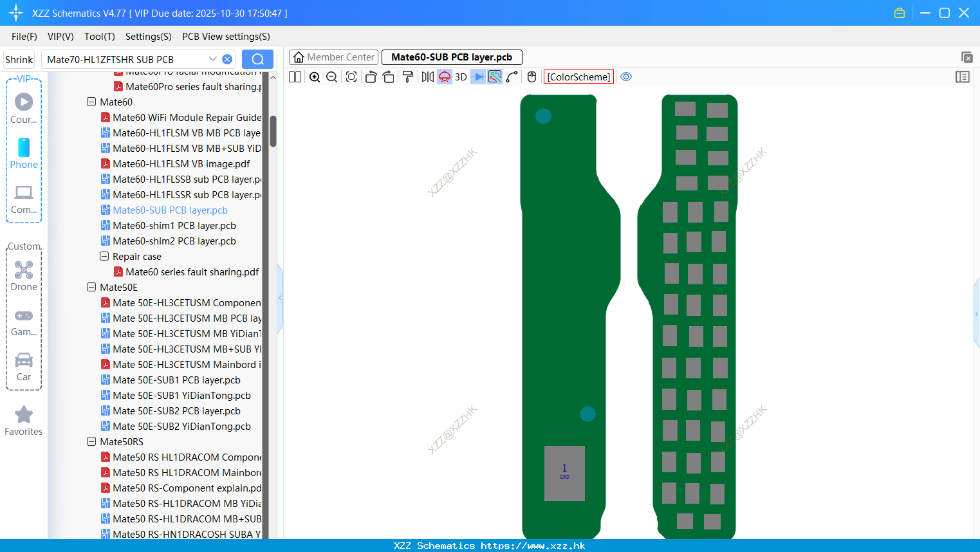Open Mate60 series fault sharing.pdf
This screenshot has height=552, width=980.
(187, 272)
